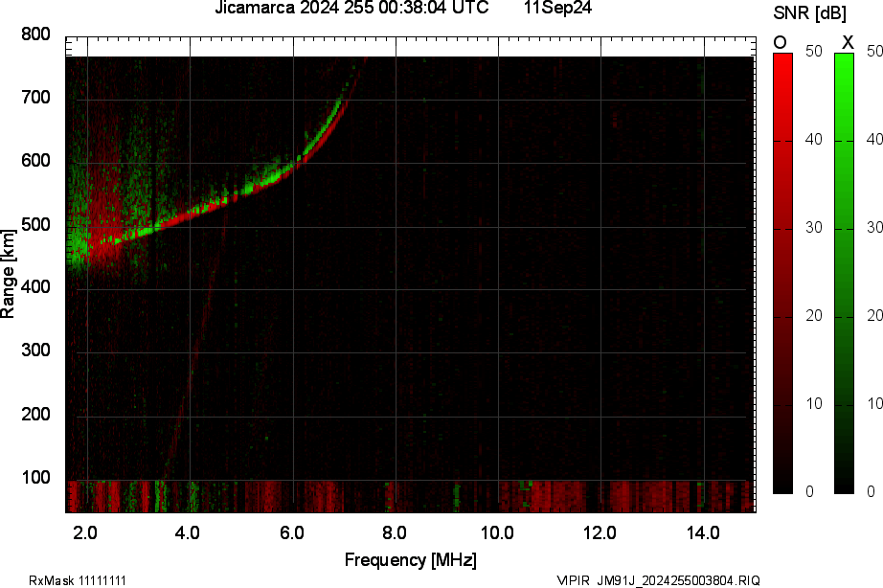The width and height of the screenshot is (883, 588).
Task: Select the Range [km] axis label
Action: click(x=9, y=274)
